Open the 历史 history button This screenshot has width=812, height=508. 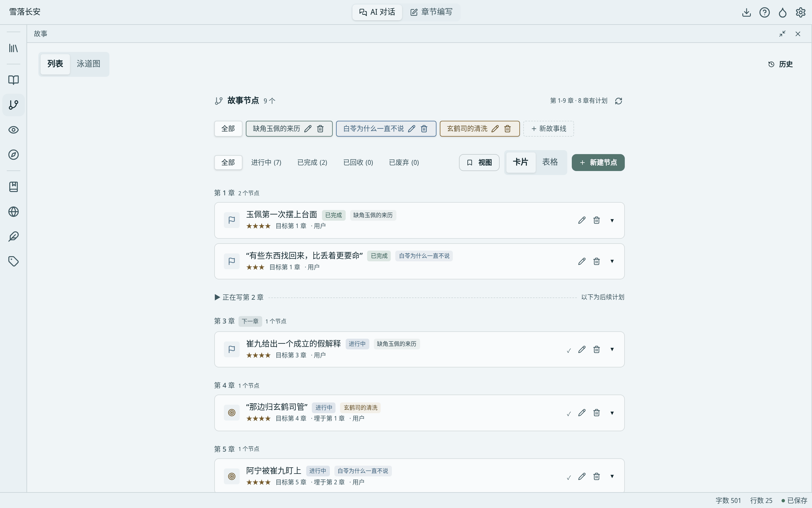[x=780, y=64]
